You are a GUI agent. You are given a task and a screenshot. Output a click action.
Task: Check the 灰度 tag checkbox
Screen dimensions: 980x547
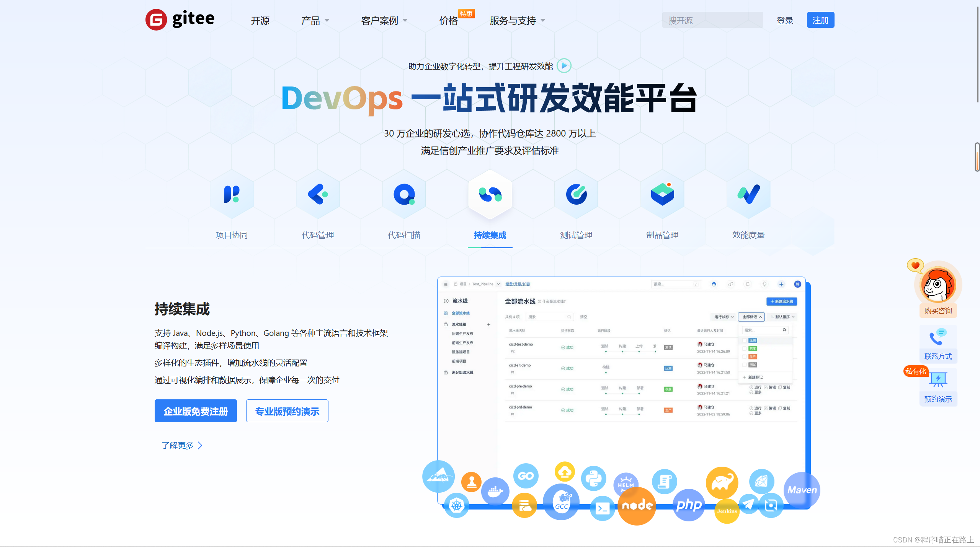coord(745,348)
